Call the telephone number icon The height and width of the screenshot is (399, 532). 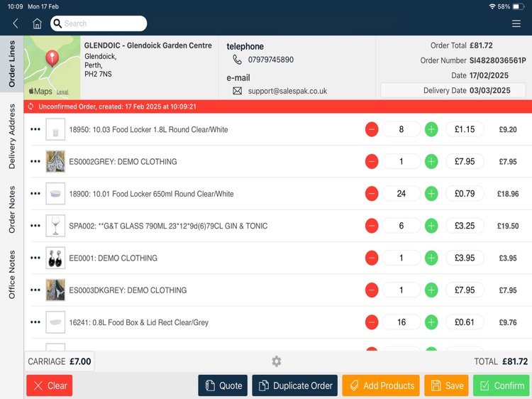[237, 60]
